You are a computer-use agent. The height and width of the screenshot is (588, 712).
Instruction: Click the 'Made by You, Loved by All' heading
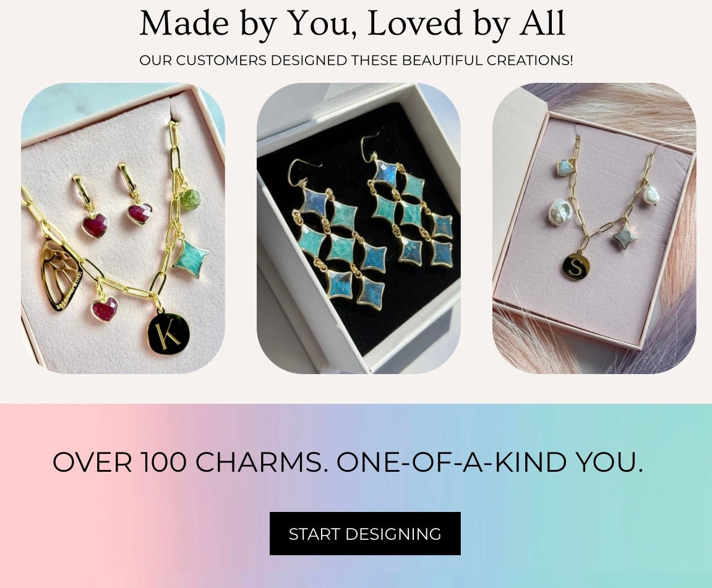[x=353, y=23]
